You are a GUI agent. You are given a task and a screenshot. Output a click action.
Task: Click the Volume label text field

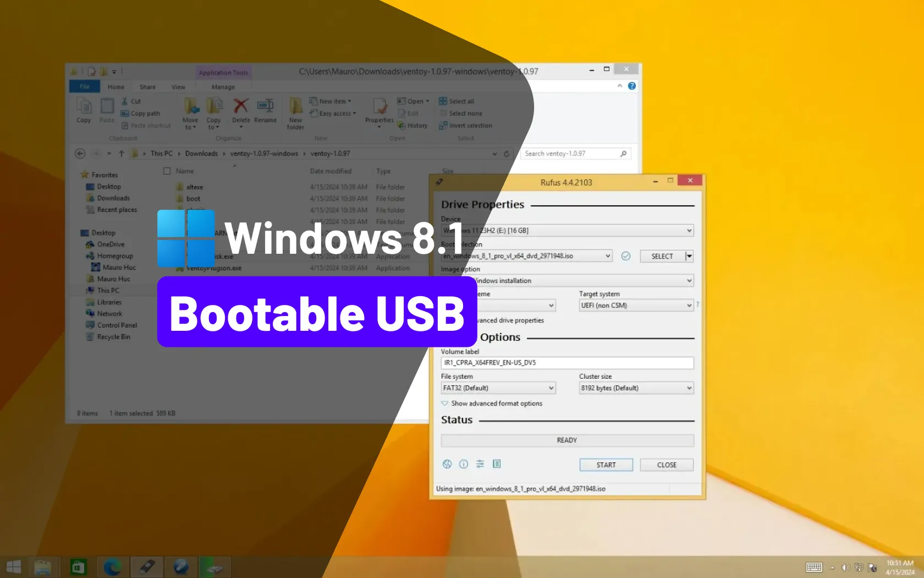[567, 363]
